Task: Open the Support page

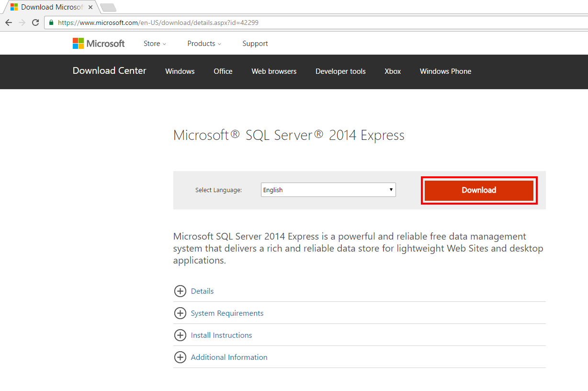Action: click(x=255, y=43)
